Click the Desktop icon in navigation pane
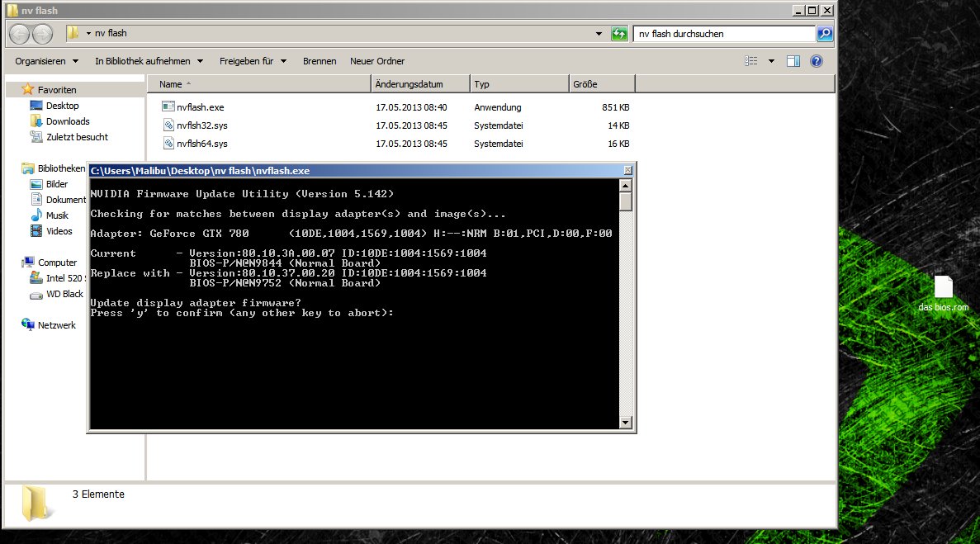The width and height of the screenshot is (980, 544). tap(36, 106)
